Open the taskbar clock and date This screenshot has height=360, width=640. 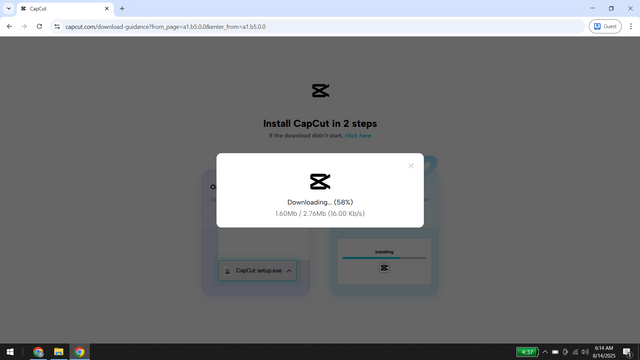pyautogui.click(x=604, y=352)
